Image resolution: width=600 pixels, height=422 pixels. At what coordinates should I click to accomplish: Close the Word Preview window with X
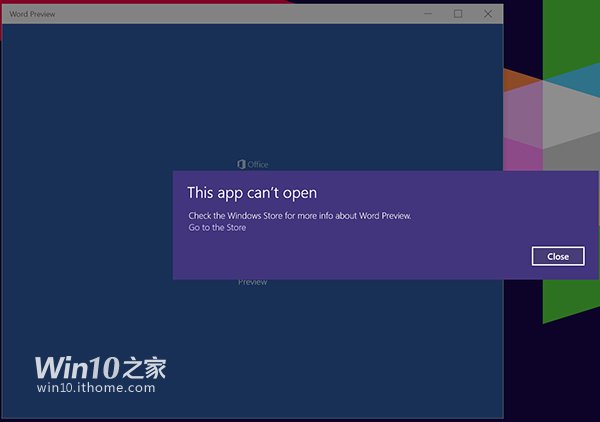tap(488, 14)
